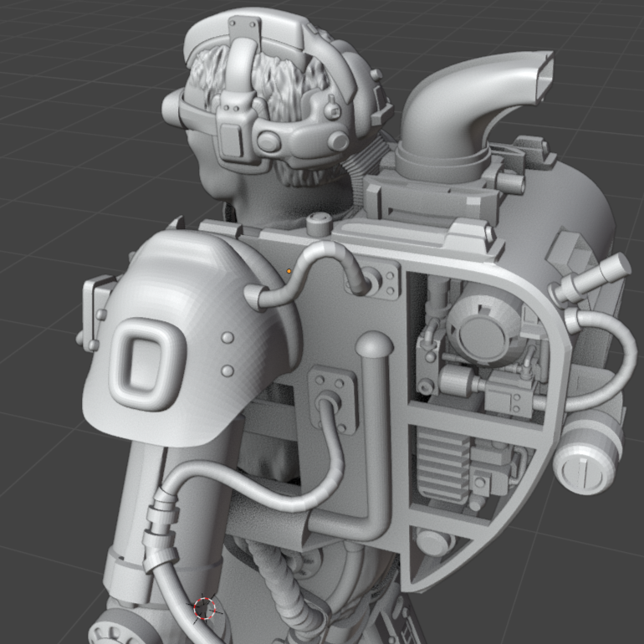Click the round goggle lens on helmet

[x=271, y=141]
